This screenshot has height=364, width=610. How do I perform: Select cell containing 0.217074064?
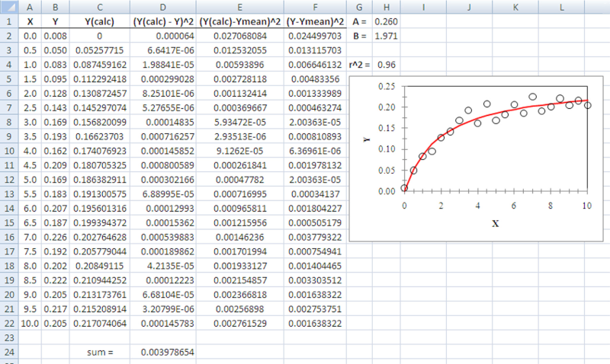pos(100,323)
